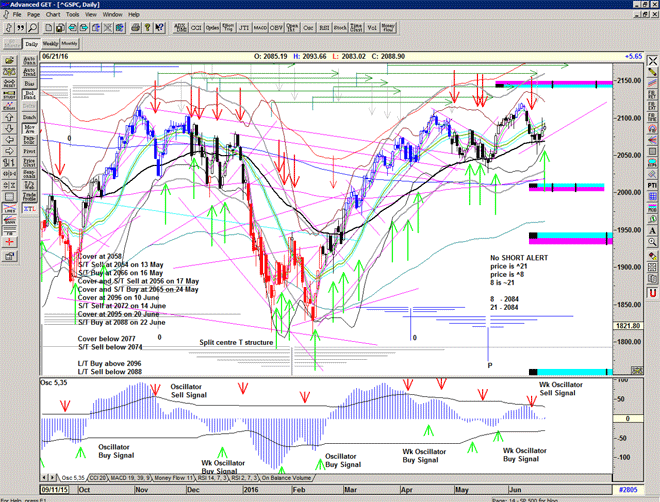This screenshot has height=502, width=660.
Task: Toggle the Mov Avg study button
Action: coord(30,129)
